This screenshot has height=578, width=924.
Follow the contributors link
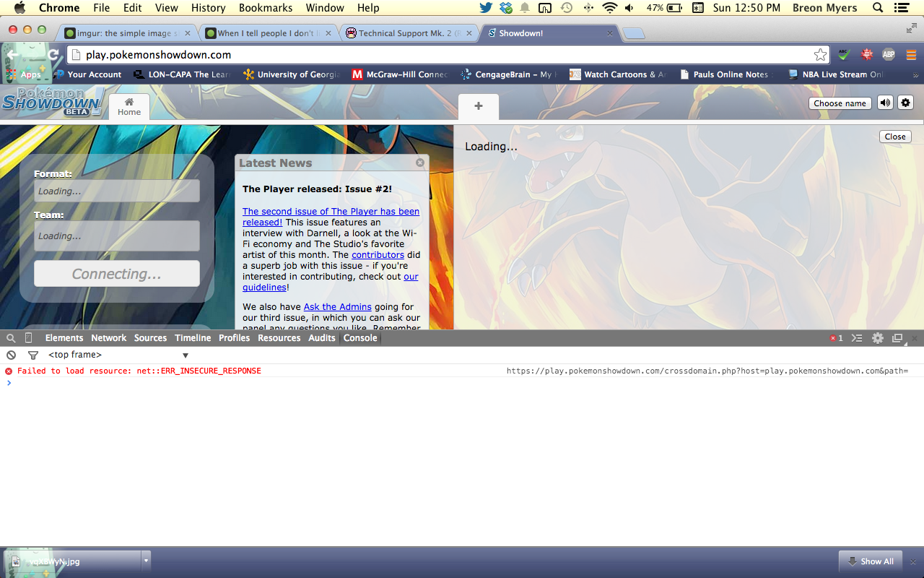point(378,255)
